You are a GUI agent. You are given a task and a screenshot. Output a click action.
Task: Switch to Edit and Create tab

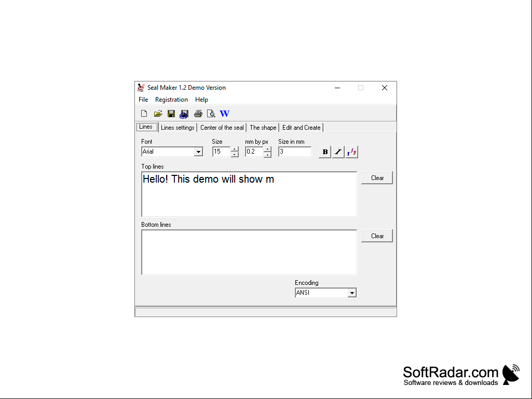click(301, 128)
